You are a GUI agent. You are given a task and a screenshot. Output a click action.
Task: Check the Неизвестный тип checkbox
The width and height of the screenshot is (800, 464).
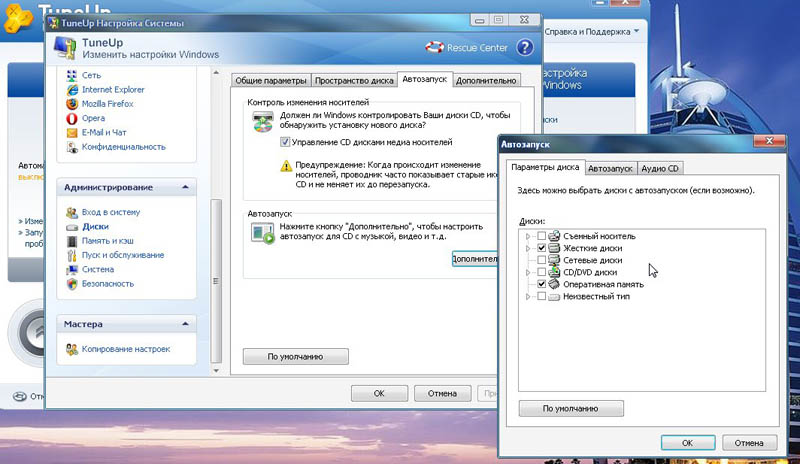pos(542,296)
